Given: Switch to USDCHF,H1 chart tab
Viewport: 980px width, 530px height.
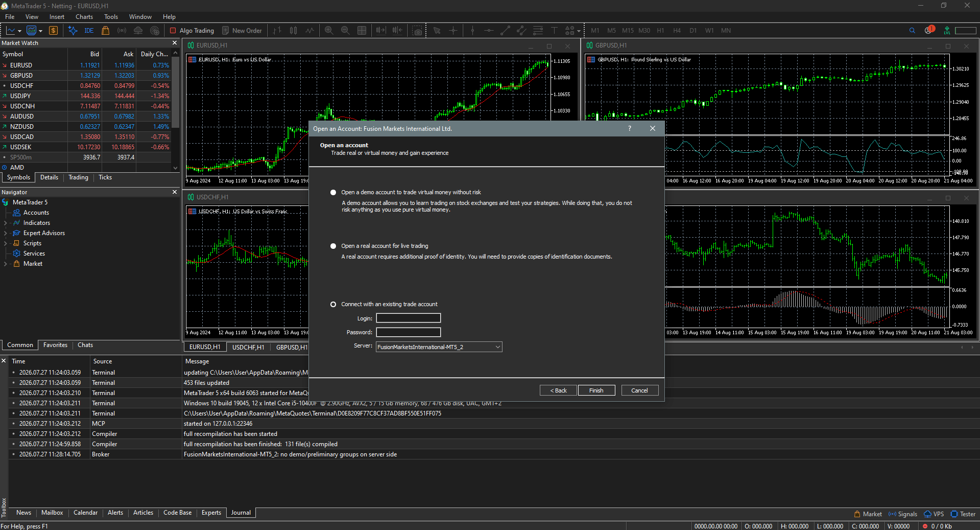Looking at the screenshot, I should [248, 347].
